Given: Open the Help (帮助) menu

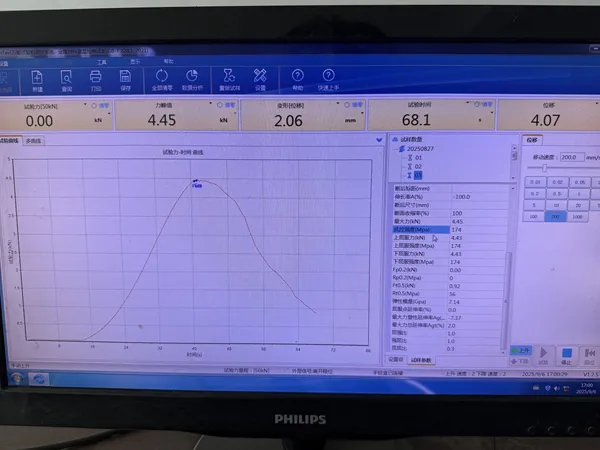Looking at the screenshot, I should [168, 61].
